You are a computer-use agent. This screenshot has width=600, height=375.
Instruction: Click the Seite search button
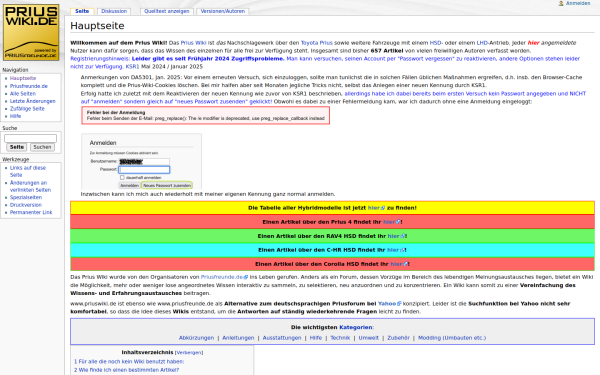(x=17, y=147)
